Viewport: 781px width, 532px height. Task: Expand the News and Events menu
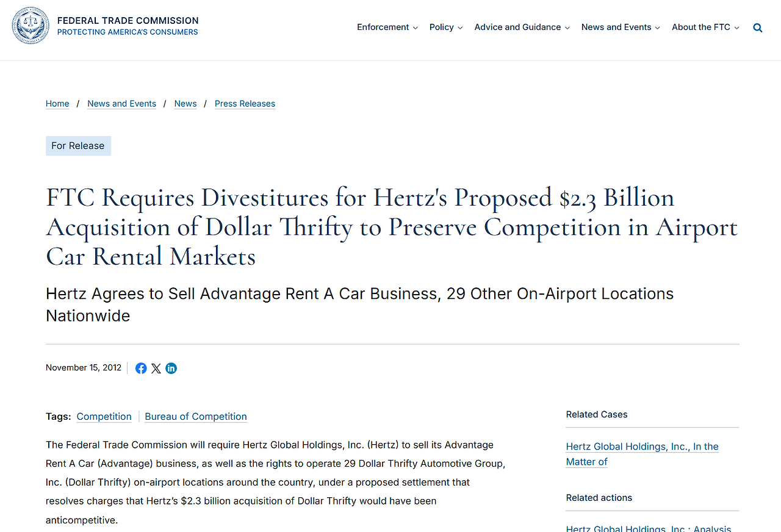621,27
